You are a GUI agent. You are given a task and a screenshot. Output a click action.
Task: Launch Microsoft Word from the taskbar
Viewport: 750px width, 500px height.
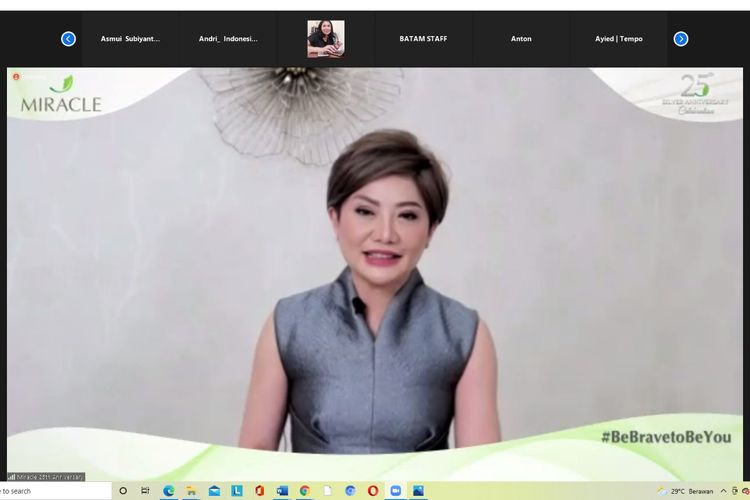click(x=282, y=491)
